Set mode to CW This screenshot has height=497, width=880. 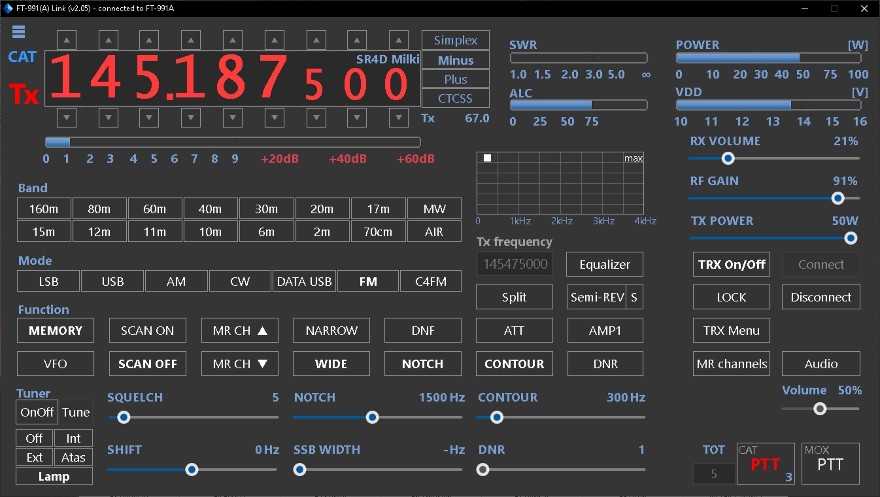tap(240, 281)
